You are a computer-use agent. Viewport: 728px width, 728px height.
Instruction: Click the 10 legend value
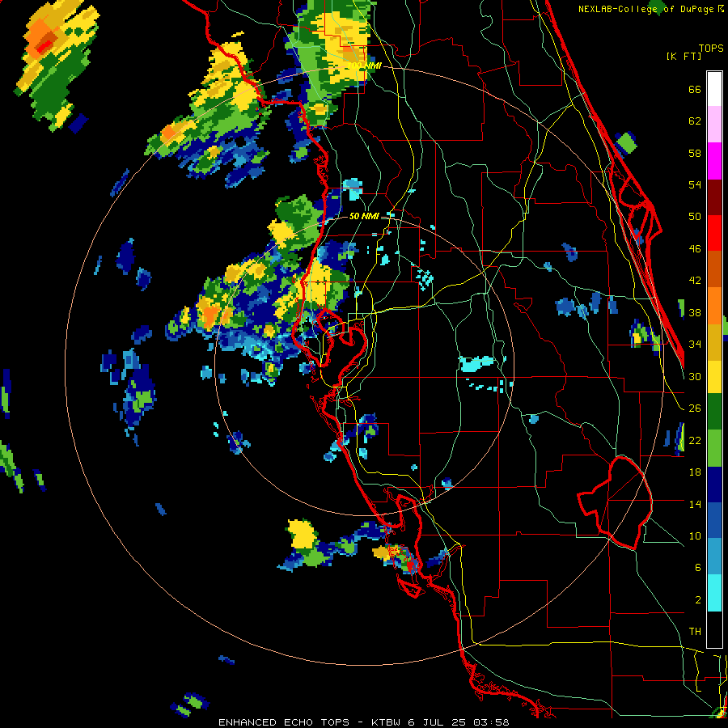(x=695, y=535)
